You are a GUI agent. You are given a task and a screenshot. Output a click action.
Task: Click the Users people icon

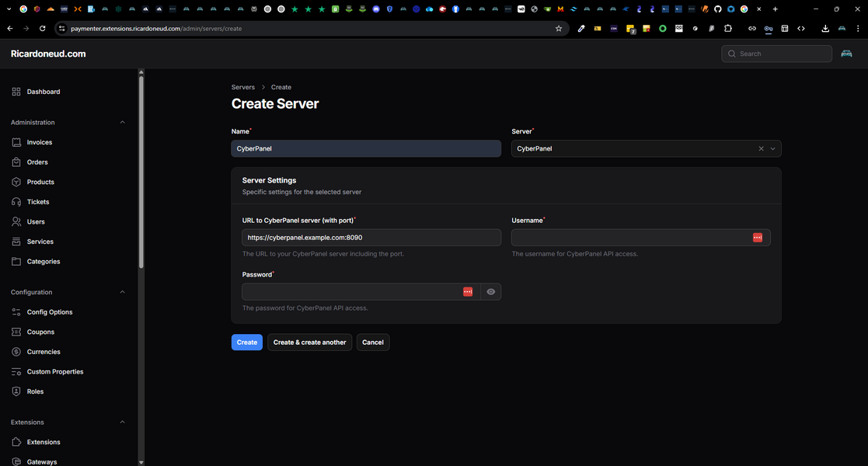(16, 222)
